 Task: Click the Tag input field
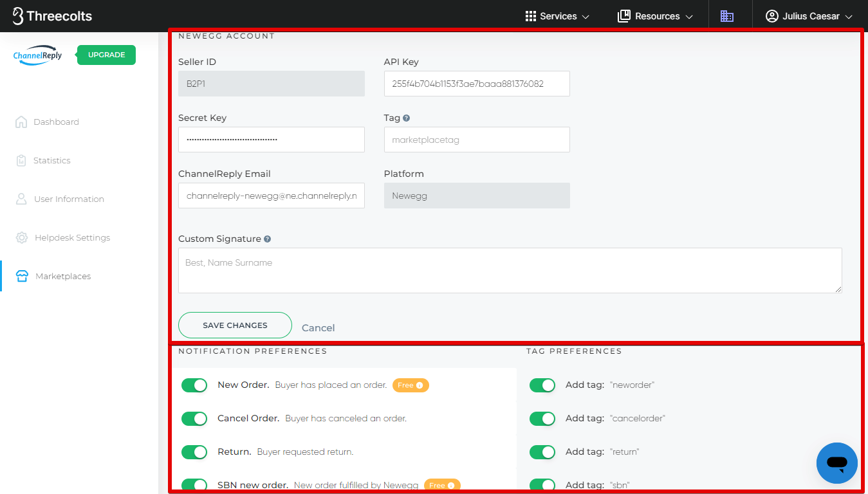pos(477,140)
